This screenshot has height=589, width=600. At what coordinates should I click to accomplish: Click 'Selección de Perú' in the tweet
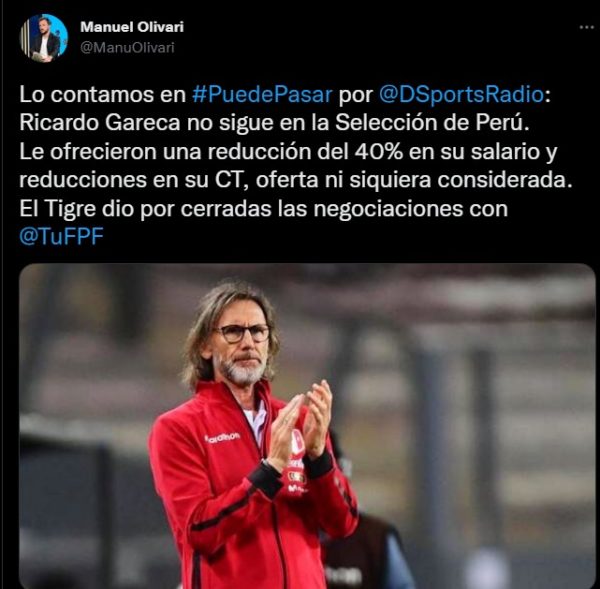432,123
